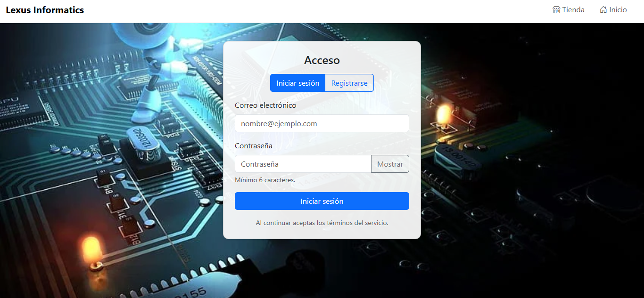Toggle password visibility with Mostrar
The image size is (644, 298).
390,164
